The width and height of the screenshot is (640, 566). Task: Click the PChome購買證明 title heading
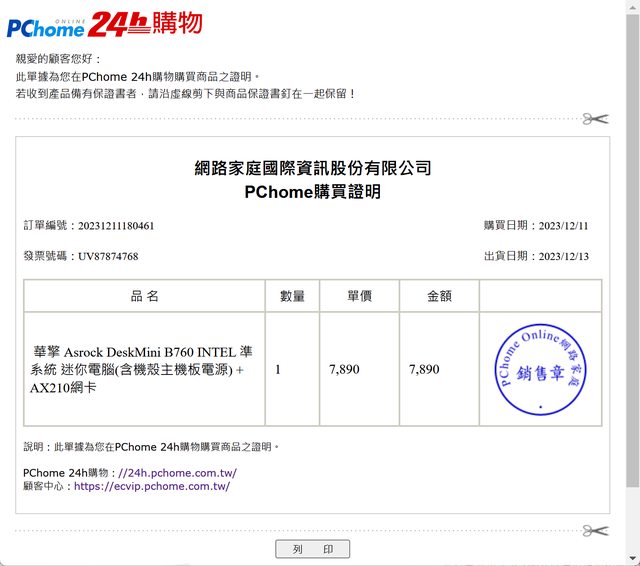(312, 192)
